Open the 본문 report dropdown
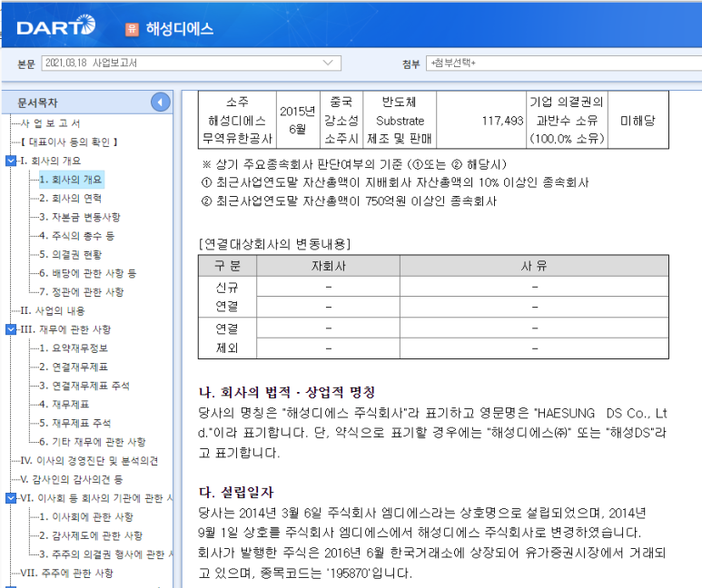The image size is (702, 588). point(192,64)
